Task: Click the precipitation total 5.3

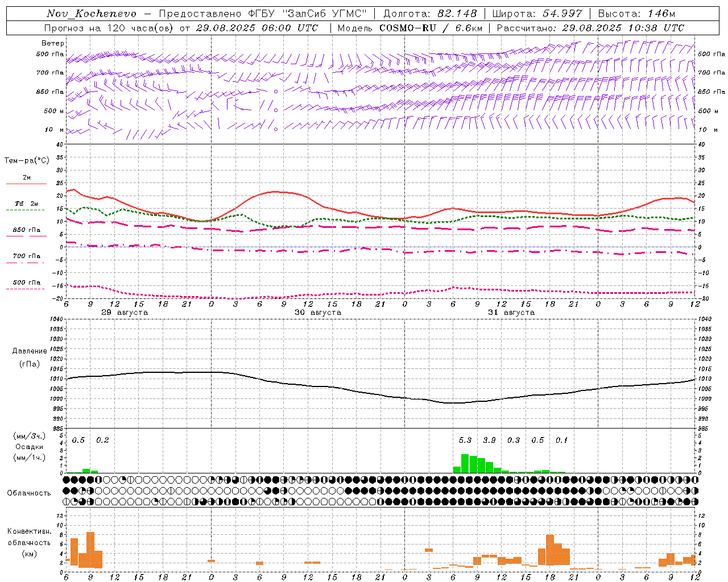Action: (x=465, y=440)
